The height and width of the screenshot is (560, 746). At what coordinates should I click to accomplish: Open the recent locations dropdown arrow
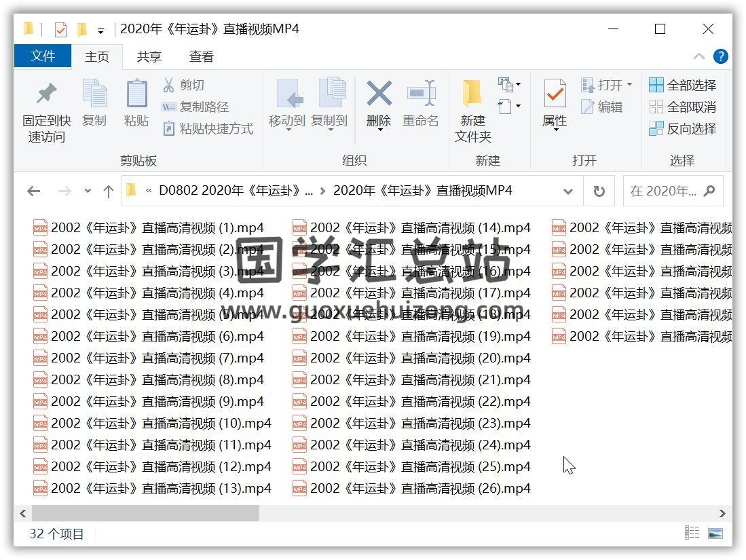coord(88,191)
